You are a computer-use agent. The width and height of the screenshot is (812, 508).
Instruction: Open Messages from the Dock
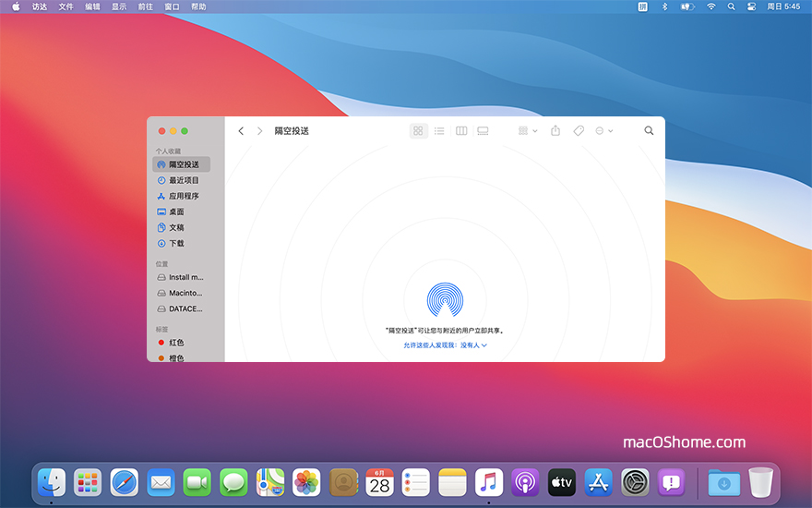(233, 482)
